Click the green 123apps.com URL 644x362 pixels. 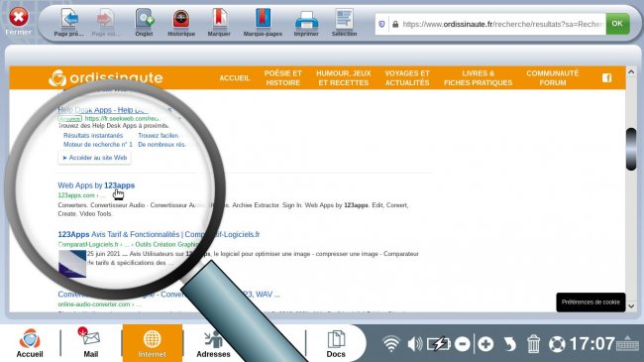76,195
